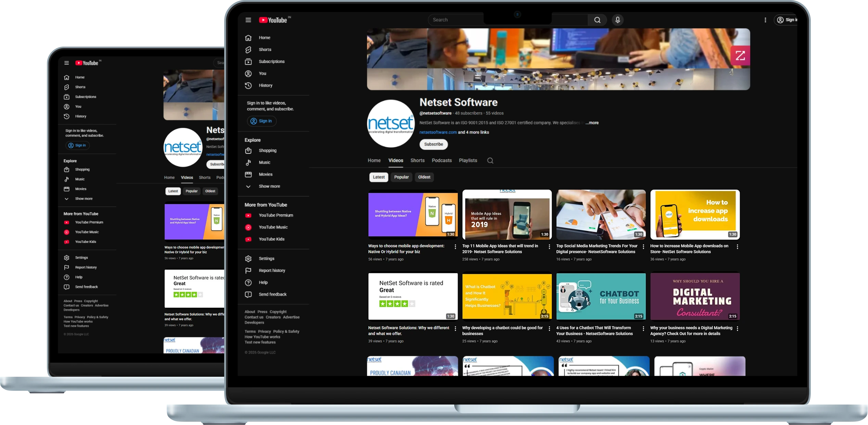The image size is (868, 425).
Task: Click the search magnifier button in top bar
Action: pyautogui.click(x=597, y=20)
